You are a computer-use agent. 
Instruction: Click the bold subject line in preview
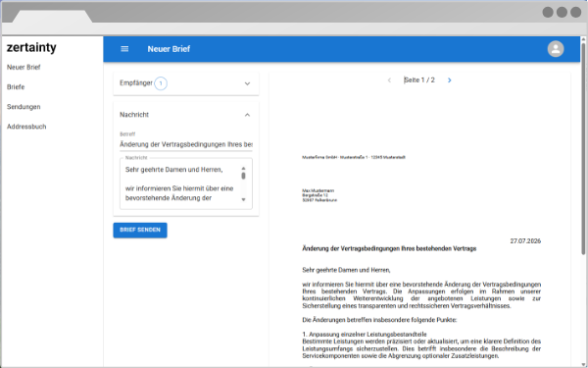(389, 248)
